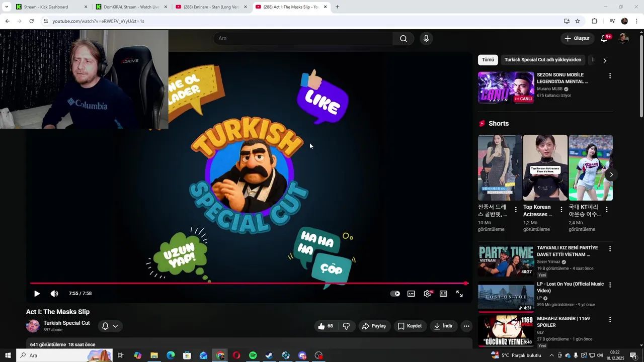The height and width of the screenshot is (362, 644).
Task: Open Chrome three-dot menu
Action: [x=636, y=21]
